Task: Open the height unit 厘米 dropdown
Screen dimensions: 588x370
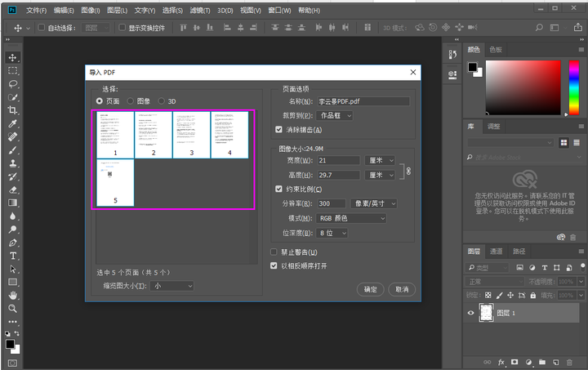Action: coord(380,175)
